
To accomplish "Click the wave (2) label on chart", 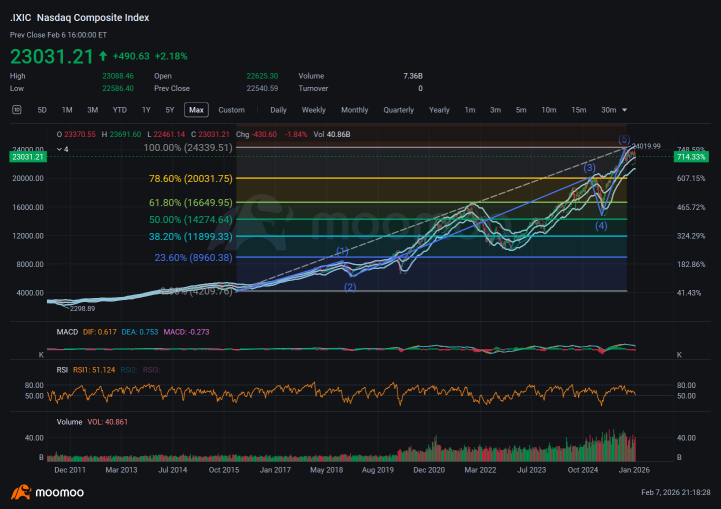I will tap(350, 287).
